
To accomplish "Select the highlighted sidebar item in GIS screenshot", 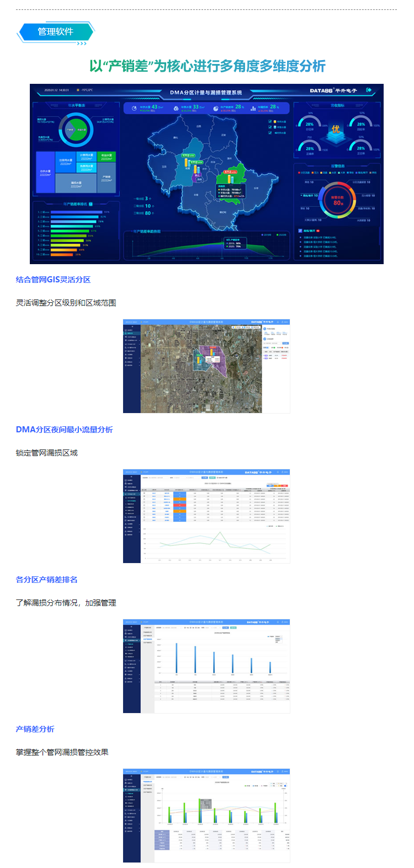I will tap(131, 333).
